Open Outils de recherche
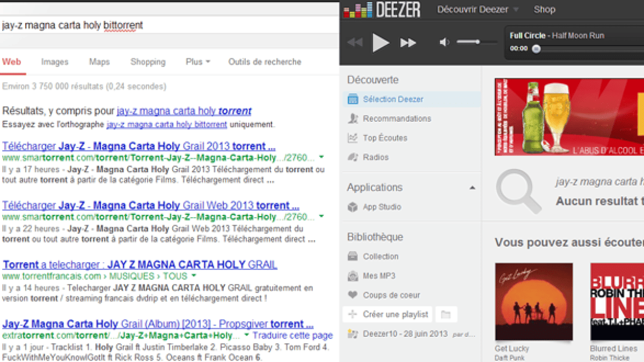 coord(265,62)
